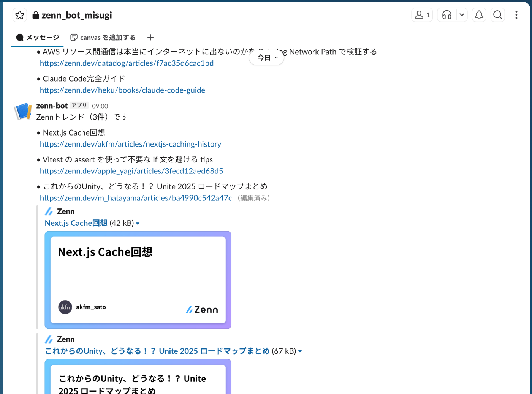Open the claude-code-guide book link
The width and height of the screenshot is (532, 394).
tap(122, 90)
